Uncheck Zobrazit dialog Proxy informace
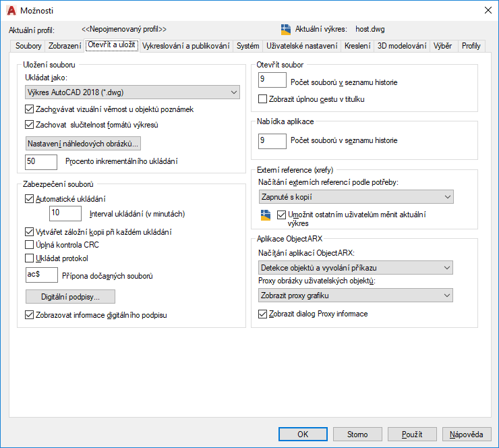This screenshot has height=448, width=499. [264, 314]
